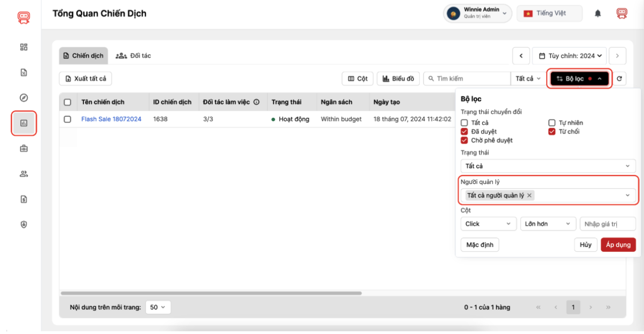Viewport: 644px width, 334px height.
Task: Switch to the Đối tác tab
Action: [133, 55]
